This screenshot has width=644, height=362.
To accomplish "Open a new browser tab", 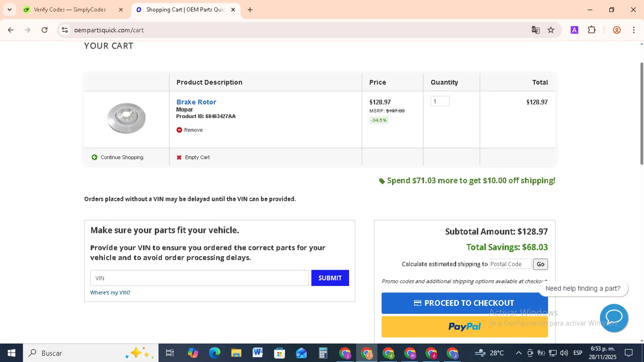I will point(250,9).
